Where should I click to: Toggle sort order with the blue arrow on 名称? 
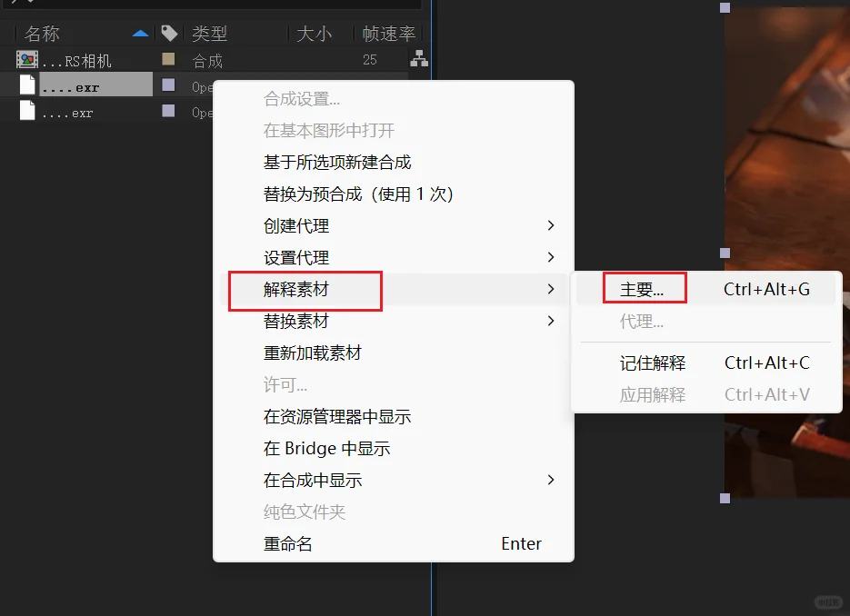[x=143, y=33]
